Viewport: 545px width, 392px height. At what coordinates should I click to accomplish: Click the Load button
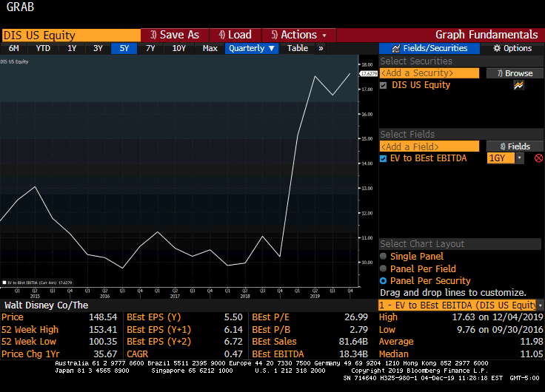point(235,35)
